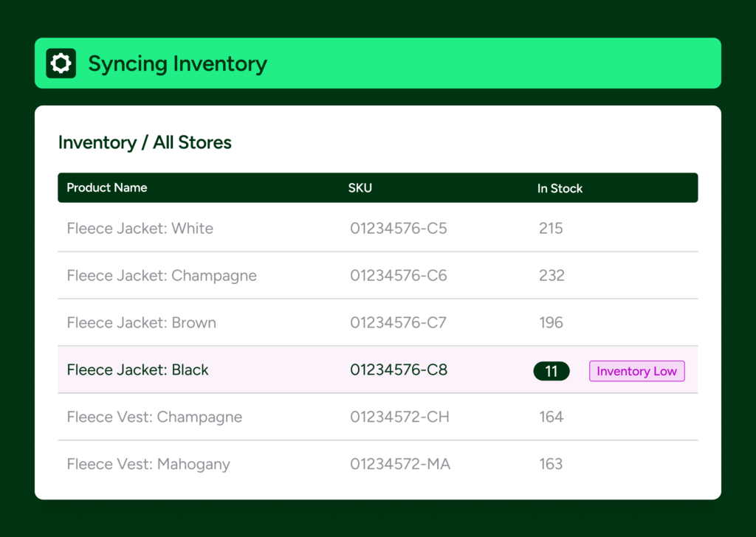Viewport: 756px width, 537px height.
Task: Select the Fleece Jacket: Champagne product
Action: point(162,276)
